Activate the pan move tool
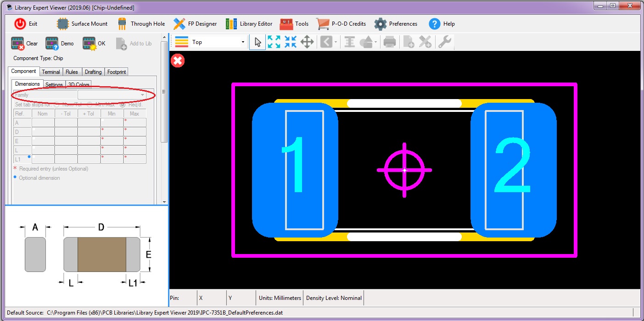The width and height of the screenshot is (644, 321). point(307,42)
